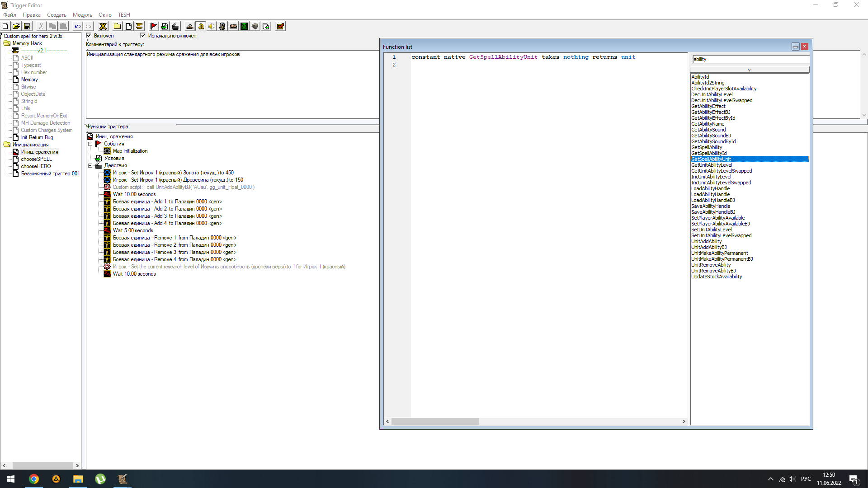Open the Модуль menu
This screenshot has width=868, height=488.
click(x=82, y=15)
